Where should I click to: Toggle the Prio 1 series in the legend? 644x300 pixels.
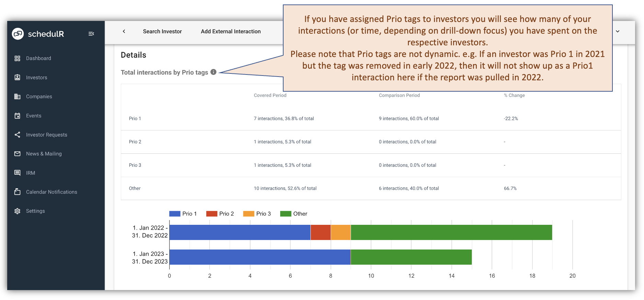point(174,213)
